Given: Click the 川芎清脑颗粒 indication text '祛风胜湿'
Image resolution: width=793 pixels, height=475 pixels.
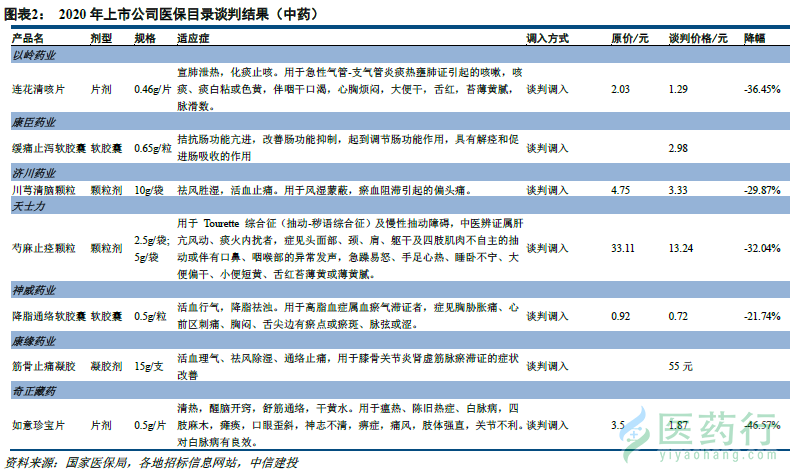Looking at the screenshot, I should [x=198, y=190].
